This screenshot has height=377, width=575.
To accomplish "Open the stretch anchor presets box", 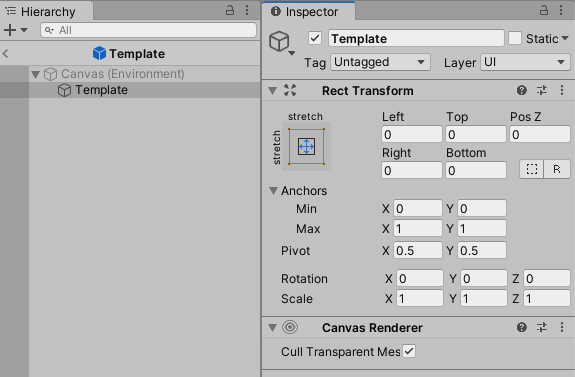I will coord(307,146).
